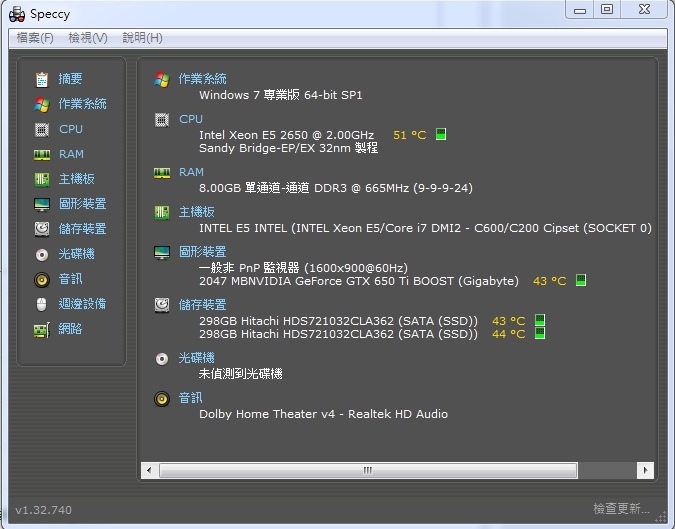Click the horizontal scrollbar right arrow
675x529 pixels.
pyautogui.click(x=645, y=470)
